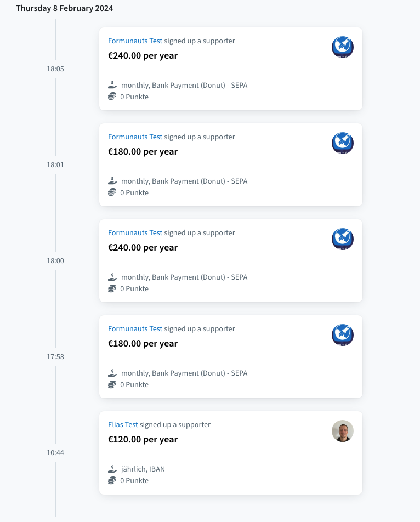Click the coins points icon in 18:05 card
The width and height of the screenshot is (420, 522).
112,97
